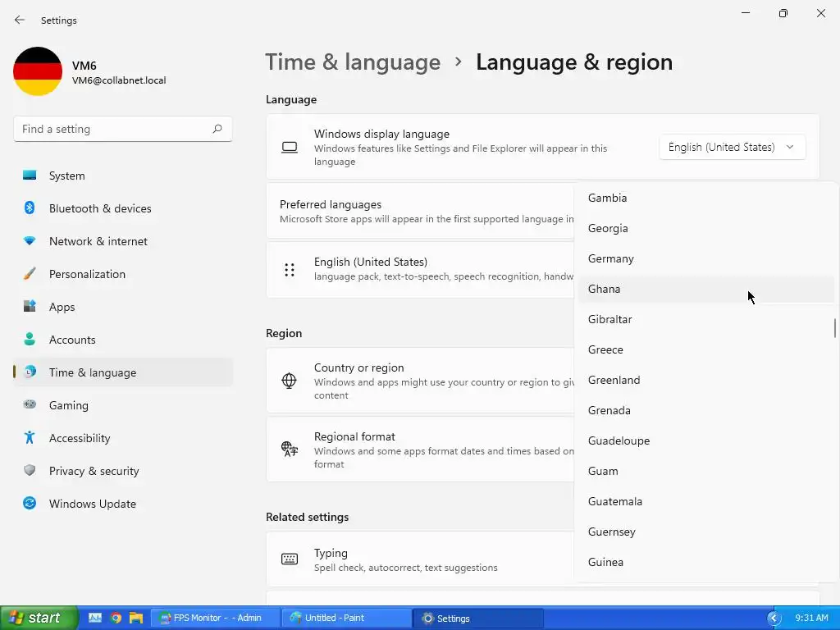Image resolution: width=840 pixels, height=630 pixels.
Task: Click the Chrome icon in taskbar
Action: [116, 618]
